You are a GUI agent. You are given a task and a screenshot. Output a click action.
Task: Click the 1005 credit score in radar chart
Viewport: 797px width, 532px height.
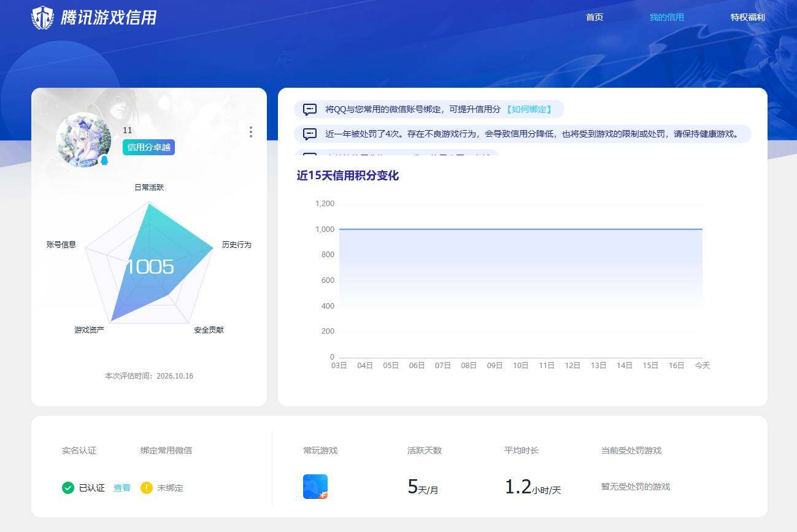pyautogui.click(x=150, y=267)
